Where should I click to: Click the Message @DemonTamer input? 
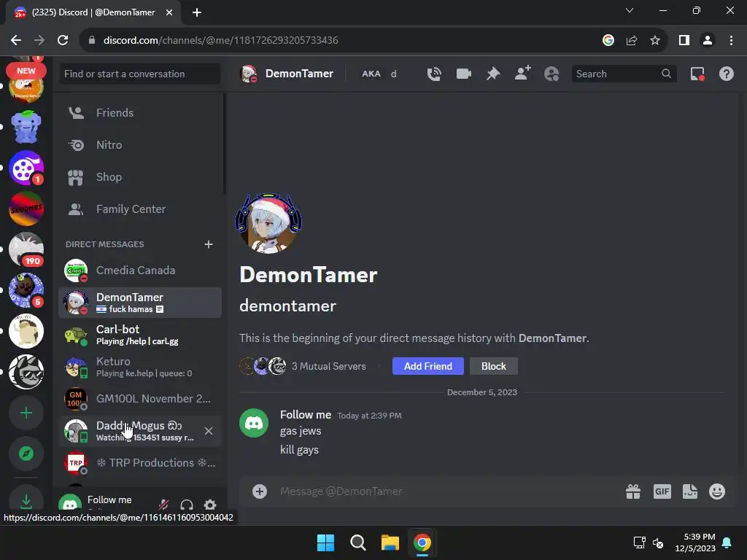(448, 491)
